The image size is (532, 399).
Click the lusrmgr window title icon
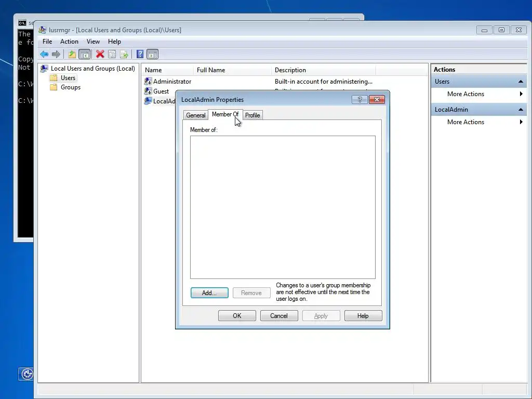pos(43,30)
